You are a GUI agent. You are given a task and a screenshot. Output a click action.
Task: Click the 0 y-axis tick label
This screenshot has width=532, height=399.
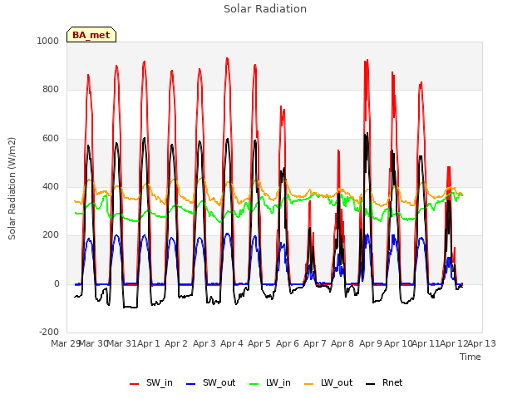pos(57,284)
